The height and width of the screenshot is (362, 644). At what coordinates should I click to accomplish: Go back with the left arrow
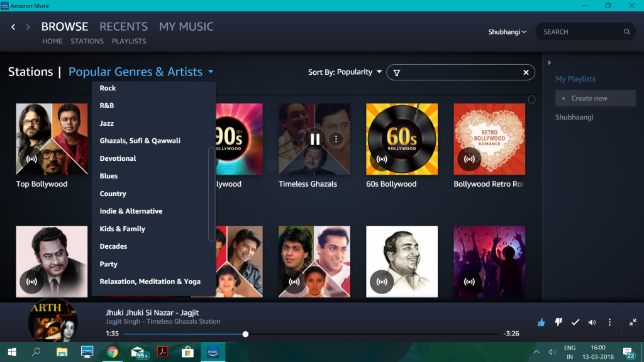[13, 27]
